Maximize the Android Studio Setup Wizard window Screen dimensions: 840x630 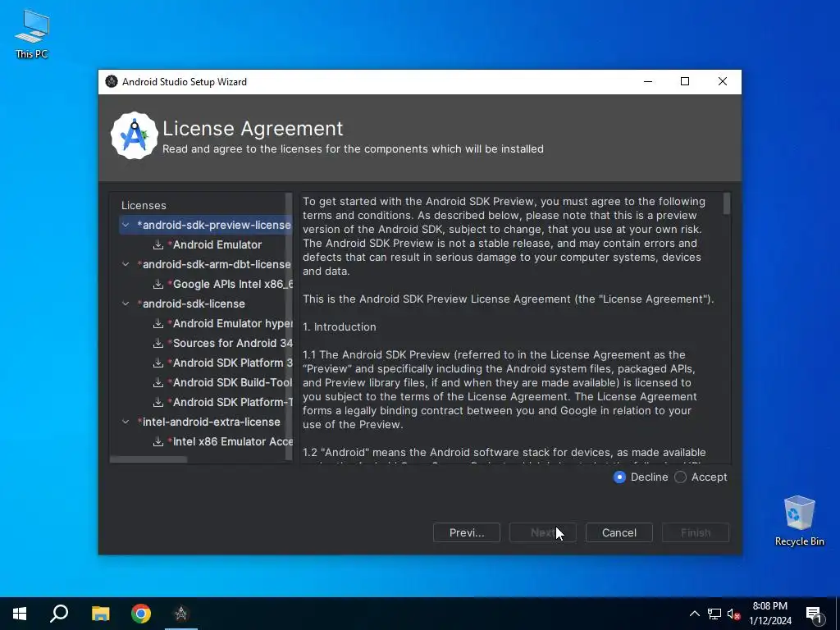(685, 81)
